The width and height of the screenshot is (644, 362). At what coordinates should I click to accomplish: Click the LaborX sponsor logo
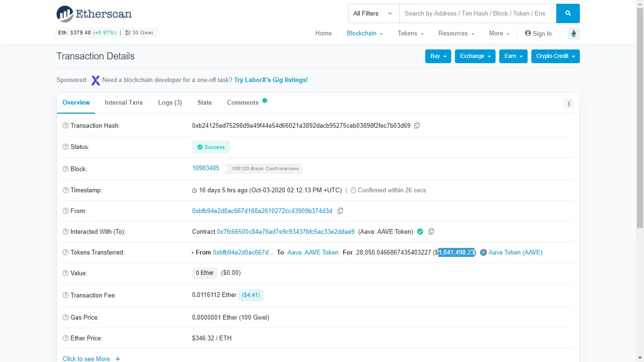96,81
